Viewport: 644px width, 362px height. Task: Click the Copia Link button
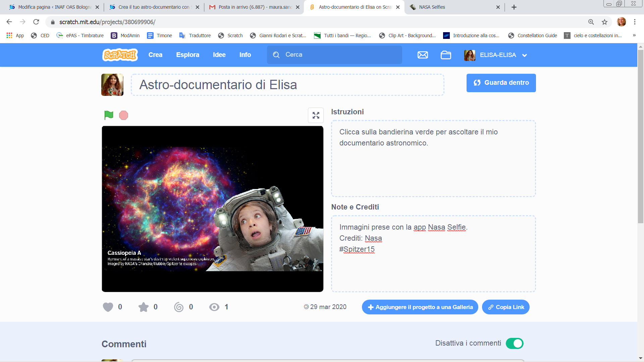pyautogui.click(x=506, y=307)
